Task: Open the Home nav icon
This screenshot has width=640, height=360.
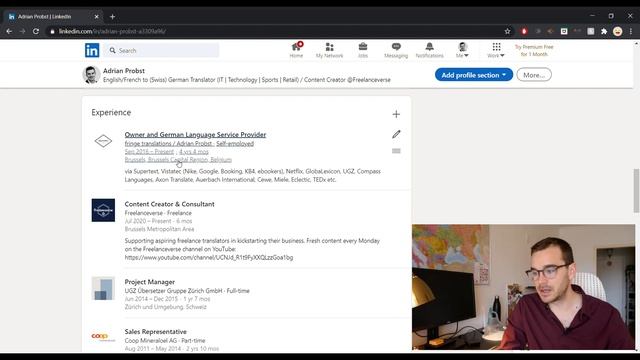Action: click(296, 50)
